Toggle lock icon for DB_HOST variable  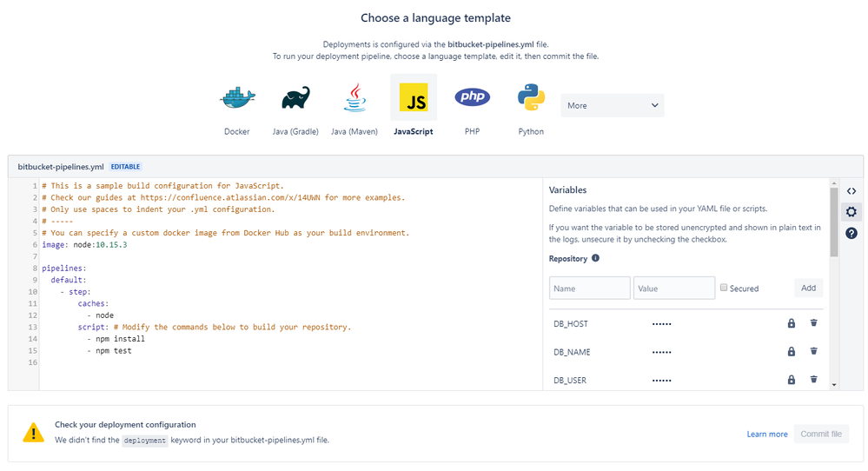click(792, 323)
